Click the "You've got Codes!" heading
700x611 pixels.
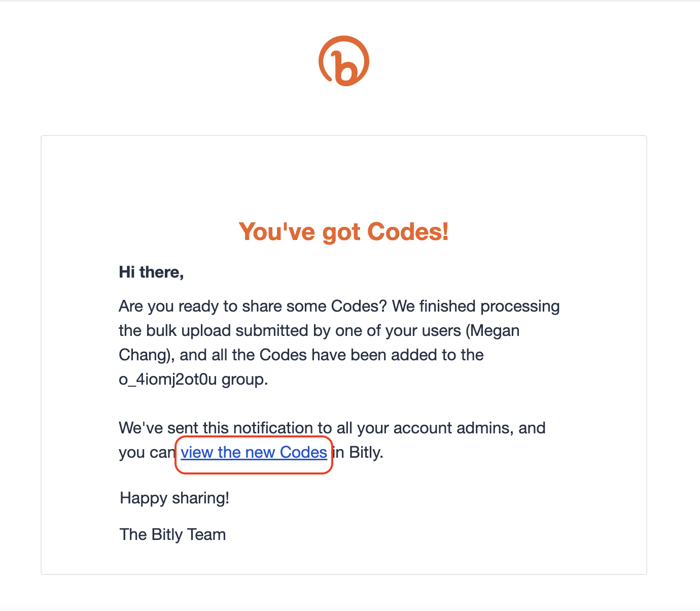click(344, 231)
